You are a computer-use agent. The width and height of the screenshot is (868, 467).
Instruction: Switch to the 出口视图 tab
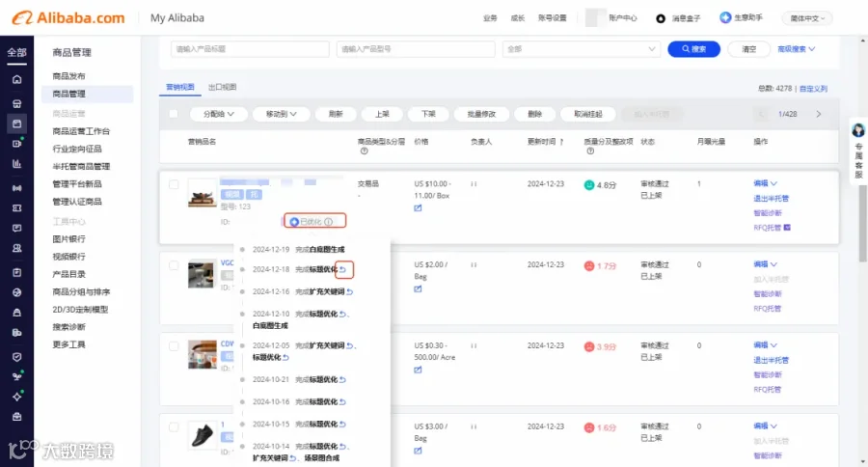(x=222, y=87)
